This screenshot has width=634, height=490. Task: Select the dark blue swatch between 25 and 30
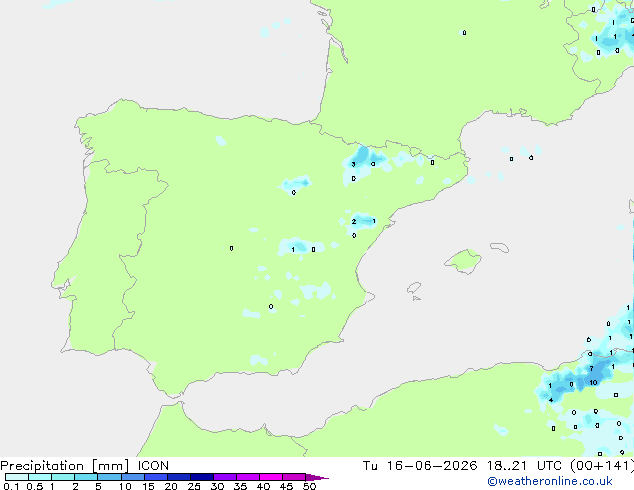pyautogui.click(x=202, y=477)
